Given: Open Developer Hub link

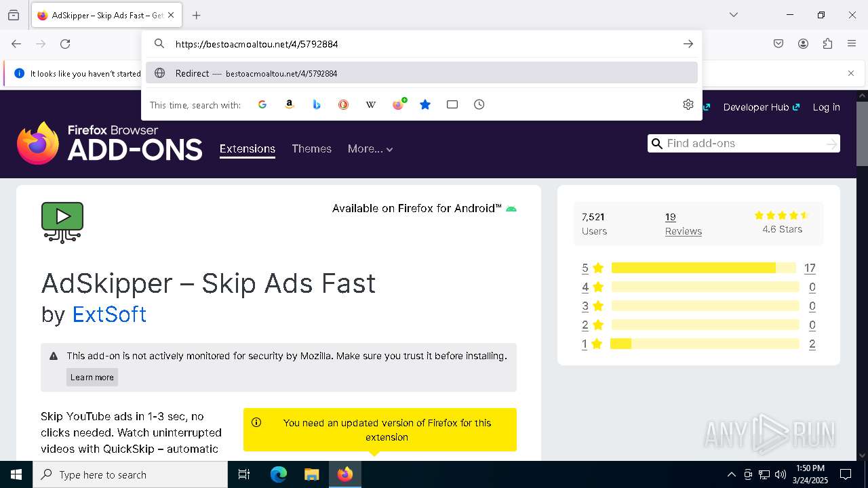Looking at the screenshot, I should point(762,107).
